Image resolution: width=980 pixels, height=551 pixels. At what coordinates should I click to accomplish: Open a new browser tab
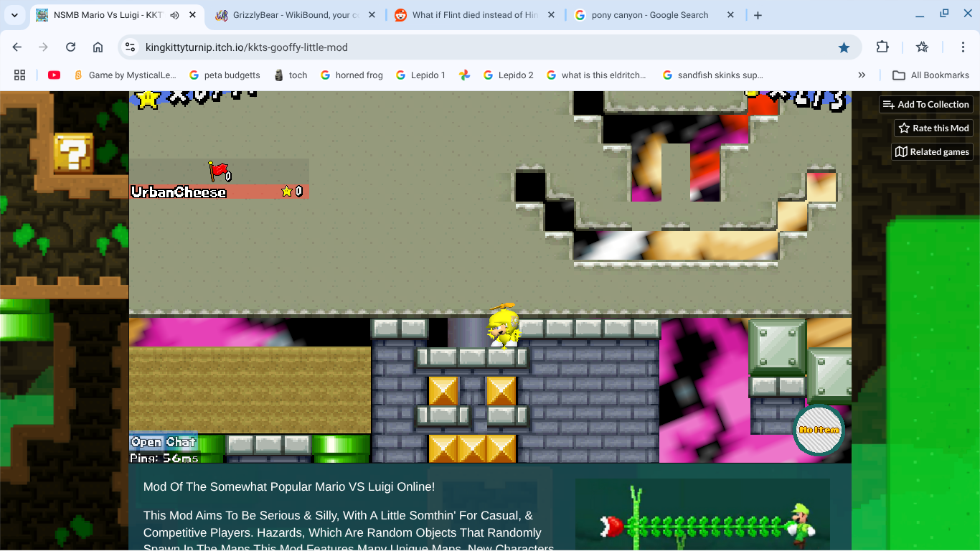[x=758, y=15]
